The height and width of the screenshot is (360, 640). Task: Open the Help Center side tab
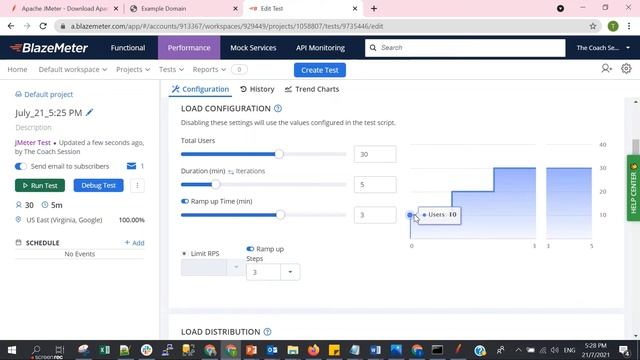click(633, 188)
